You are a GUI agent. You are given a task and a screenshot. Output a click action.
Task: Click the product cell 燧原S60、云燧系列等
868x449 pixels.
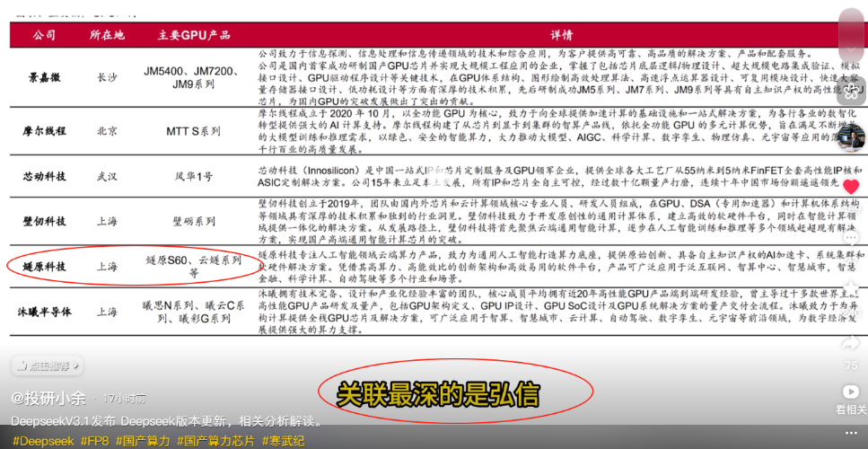pyautogui.click(x=194, y=267)
